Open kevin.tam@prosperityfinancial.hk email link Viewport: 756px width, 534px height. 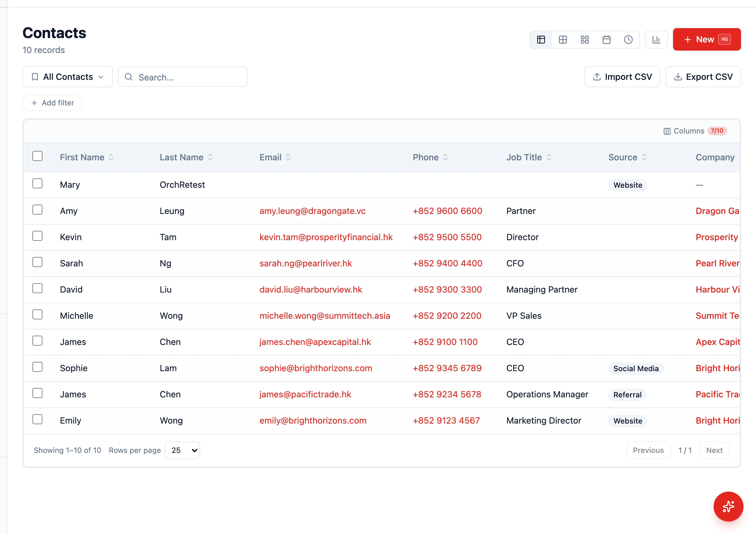click(x=326, y=237)
